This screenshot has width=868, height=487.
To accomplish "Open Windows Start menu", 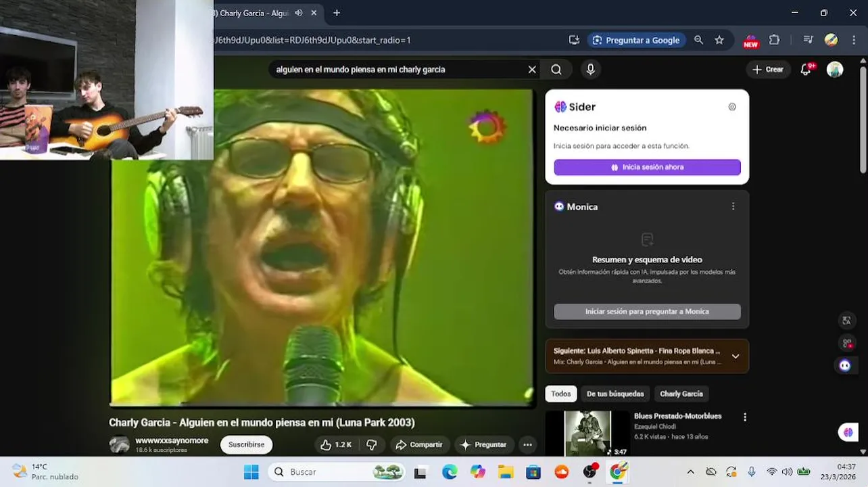I will coord(251,471).
